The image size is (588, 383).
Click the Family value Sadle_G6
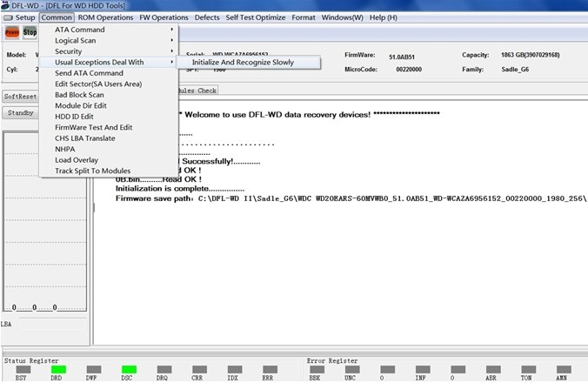pos(515,70)
